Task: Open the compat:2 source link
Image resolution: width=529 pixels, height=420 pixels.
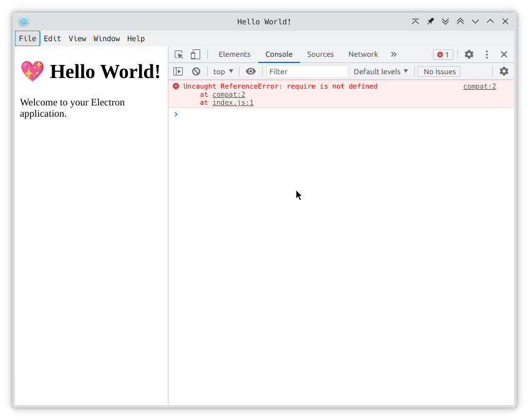Action: [x=479, y=86]
